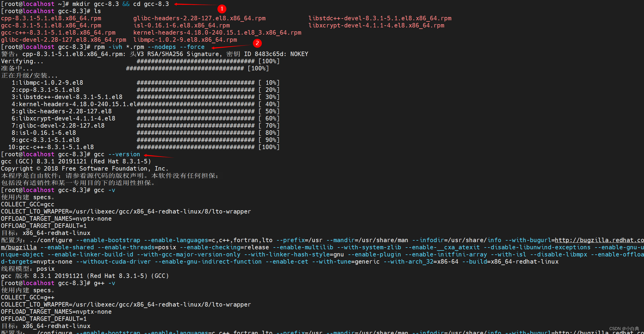The width and height of the screenshot is (644, 334).
Task: Click the file name libmpc-1.0.2-9.el8.x86_64.rpm
Action: click(x=185, y=40)
